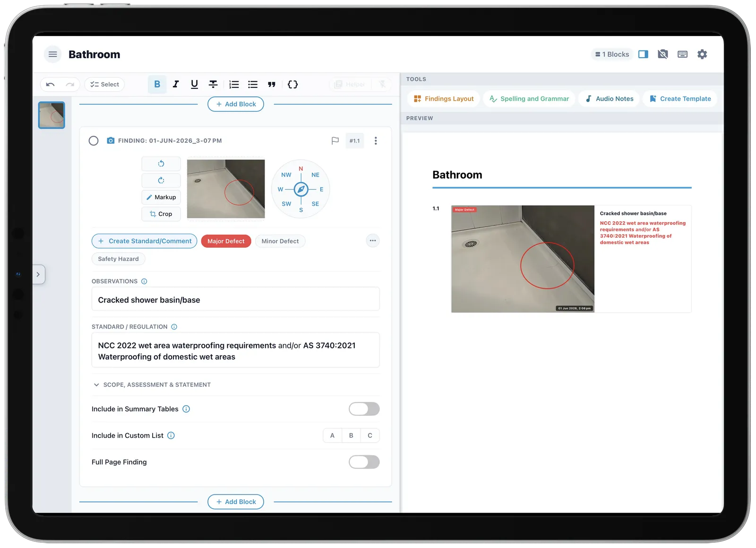
Task: Insert a numbered list
Action: pos(234,85)
